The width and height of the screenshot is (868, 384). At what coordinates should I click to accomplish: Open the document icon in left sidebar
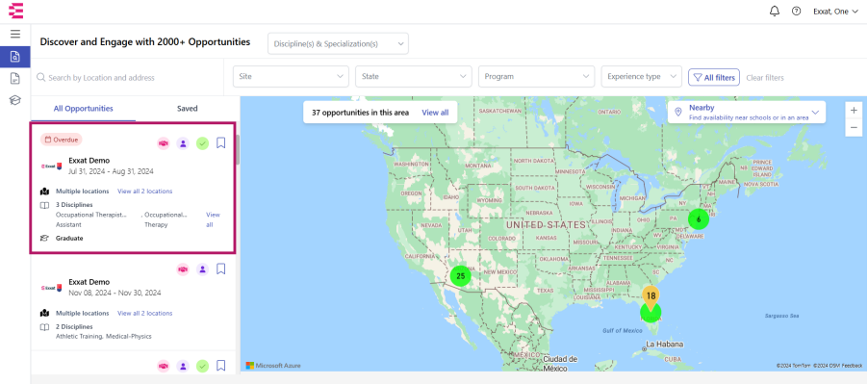coord(15,78)
